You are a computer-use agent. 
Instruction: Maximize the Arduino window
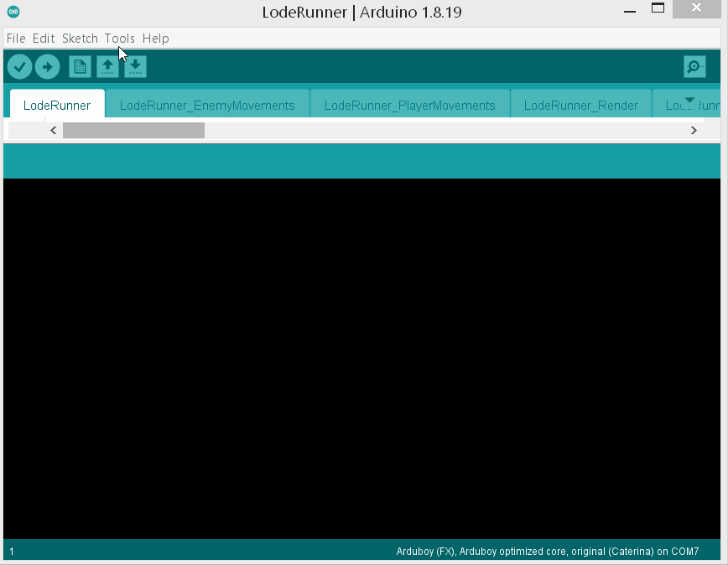click(658, 8)
